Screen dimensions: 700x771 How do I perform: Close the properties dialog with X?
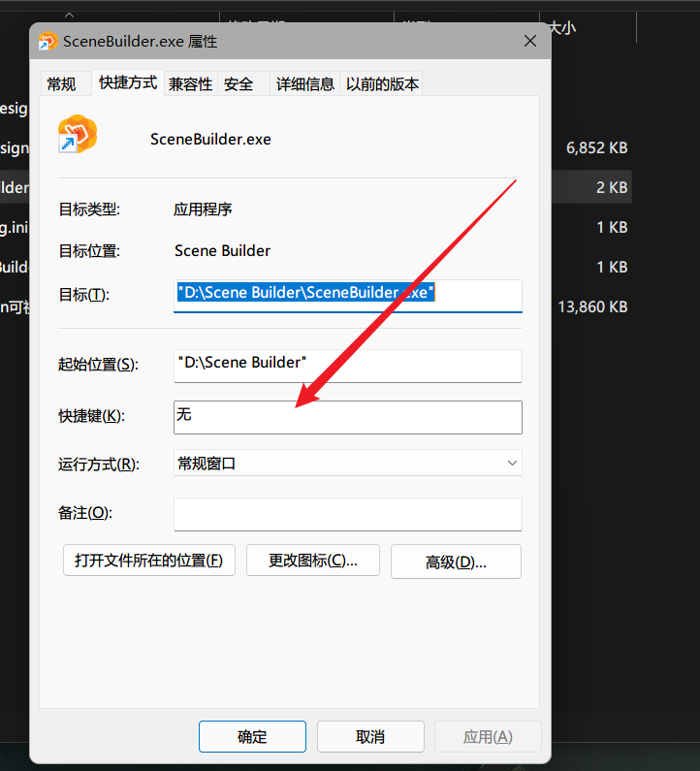530,41
